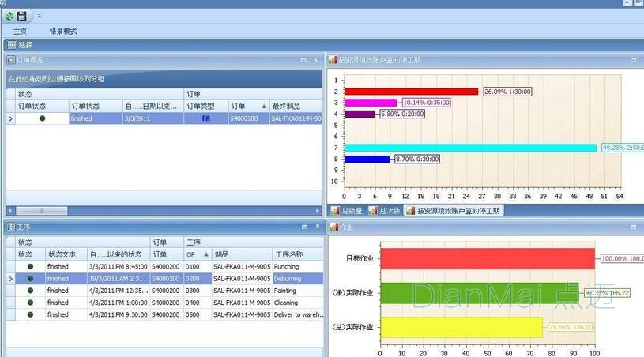The width and height of the screenshot is (644, 357).
Task: Click the status dot of the Cleaning row
Action: coord(30,303)
